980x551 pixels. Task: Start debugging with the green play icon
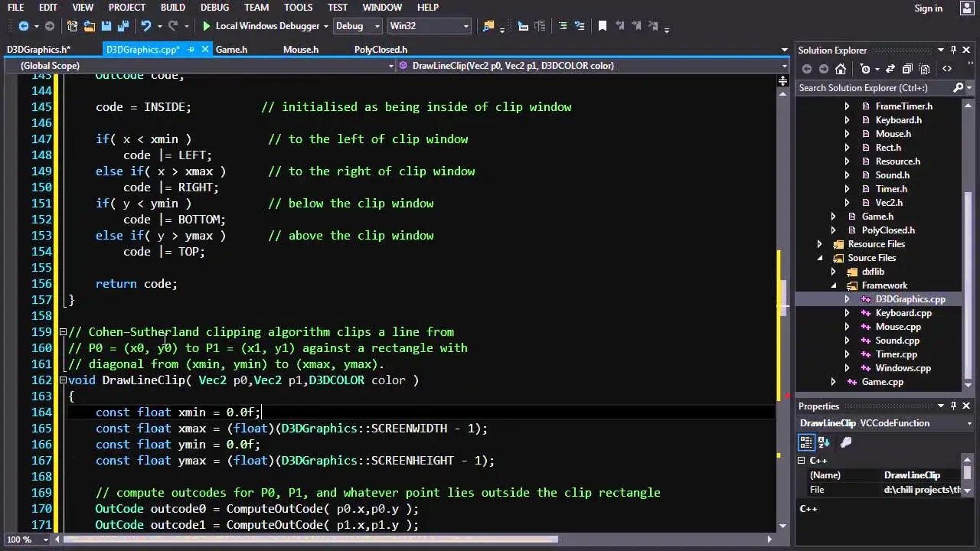(x=206, y=26)
